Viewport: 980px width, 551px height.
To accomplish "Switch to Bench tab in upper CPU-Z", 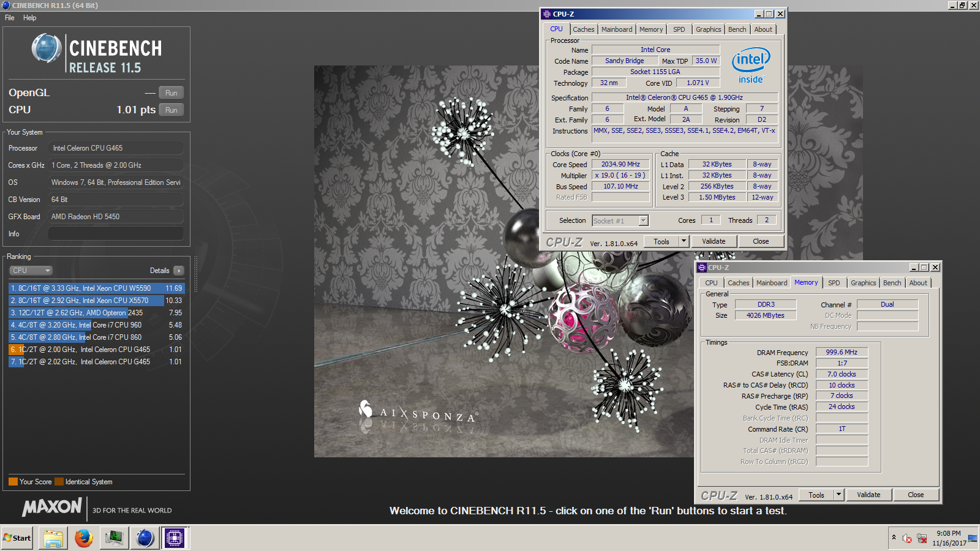I will tap(737, 29).
